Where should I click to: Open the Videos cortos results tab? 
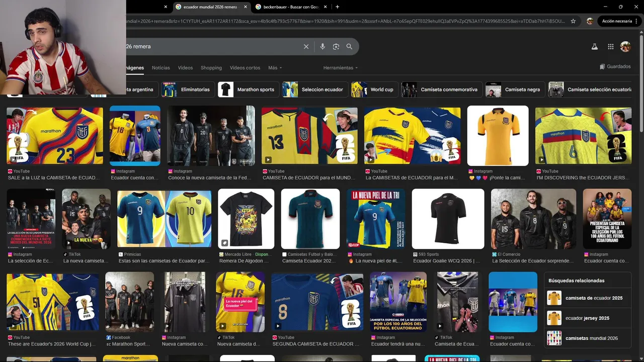coord(245,67)
